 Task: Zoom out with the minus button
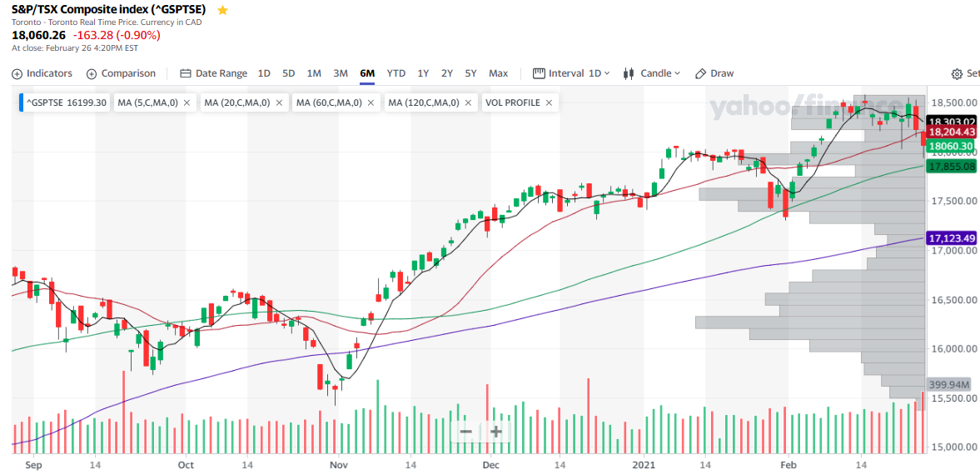[465, 431]
